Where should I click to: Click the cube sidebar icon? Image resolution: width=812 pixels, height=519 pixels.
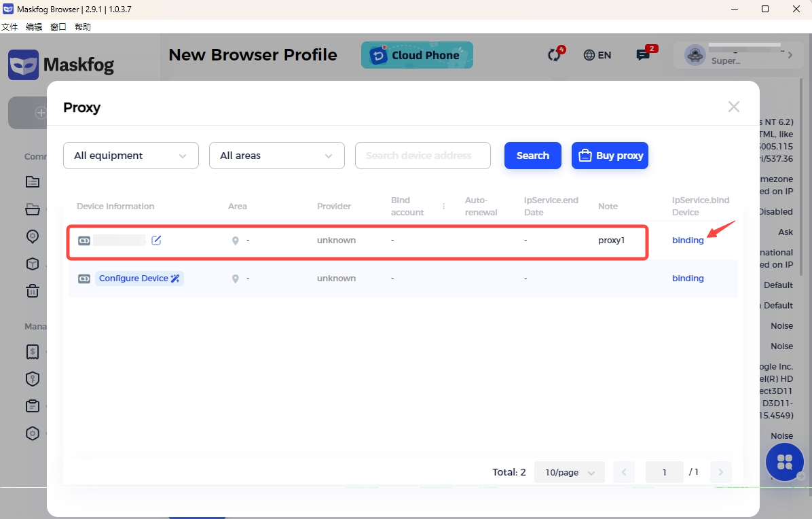point(33,264)
